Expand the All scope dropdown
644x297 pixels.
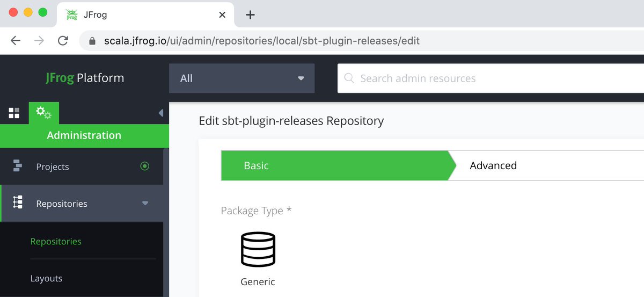(x=241, y=78)
